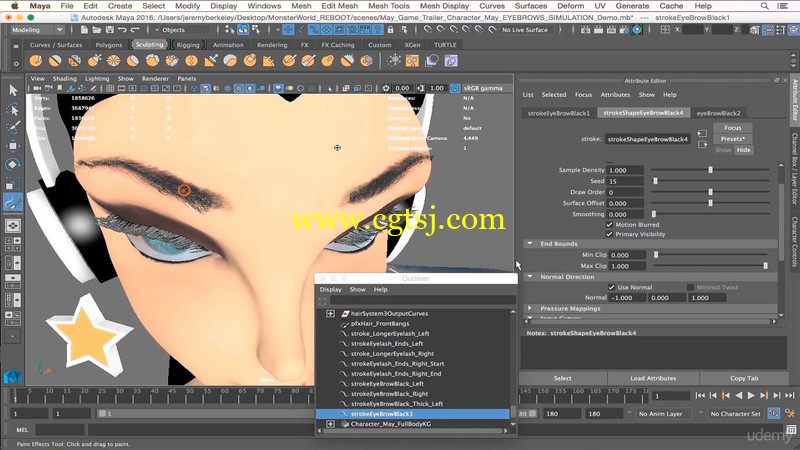Click the Redo arrow icon
Screen dimensions: 800x450
coord(135,30)
